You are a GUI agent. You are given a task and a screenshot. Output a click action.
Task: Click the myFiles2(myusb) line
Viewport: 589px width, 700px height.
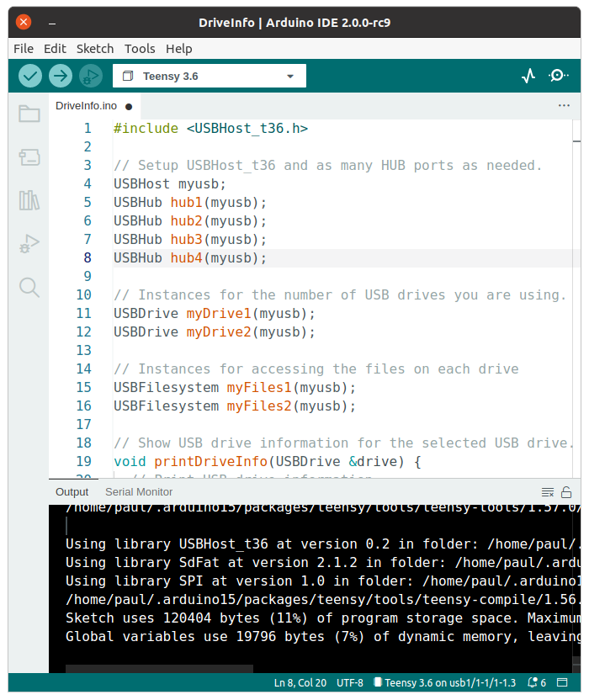click(235, 406)
